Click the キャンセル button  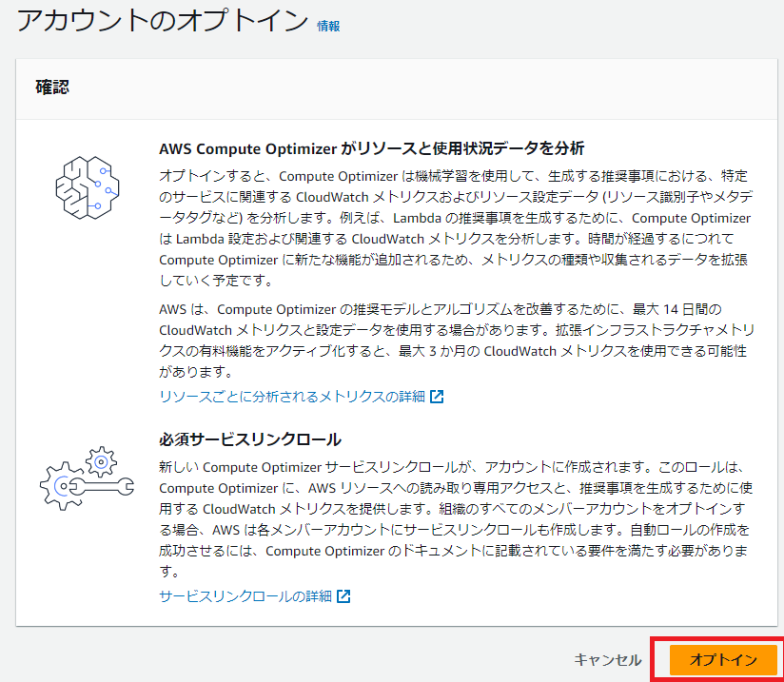(x=607, y=660)
